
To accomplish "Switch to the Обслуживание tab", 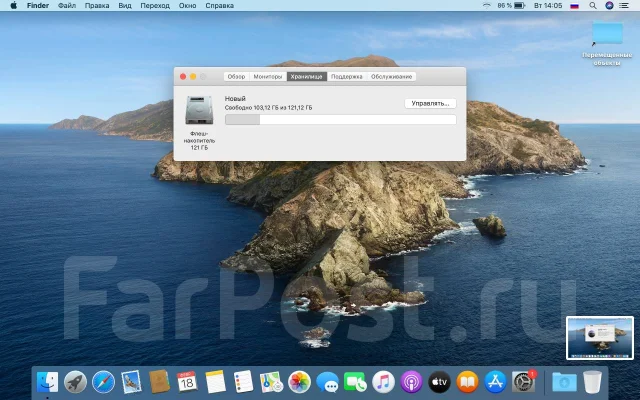I will (x=391, y=77).
